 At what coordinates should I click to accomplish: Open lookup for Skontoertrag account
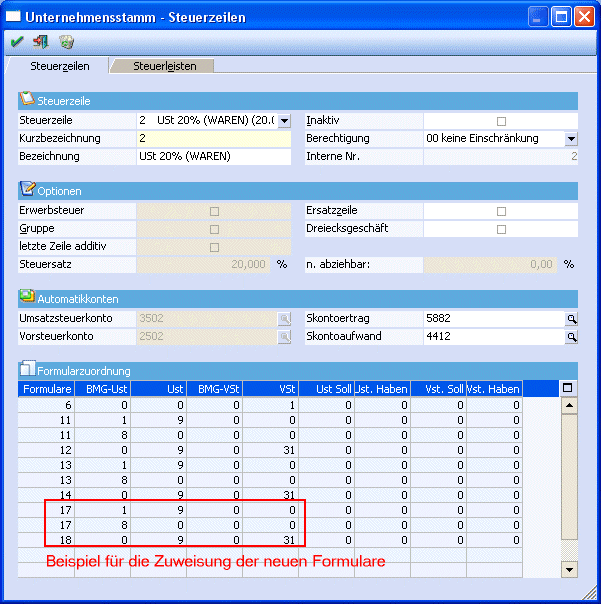point(572,318)
